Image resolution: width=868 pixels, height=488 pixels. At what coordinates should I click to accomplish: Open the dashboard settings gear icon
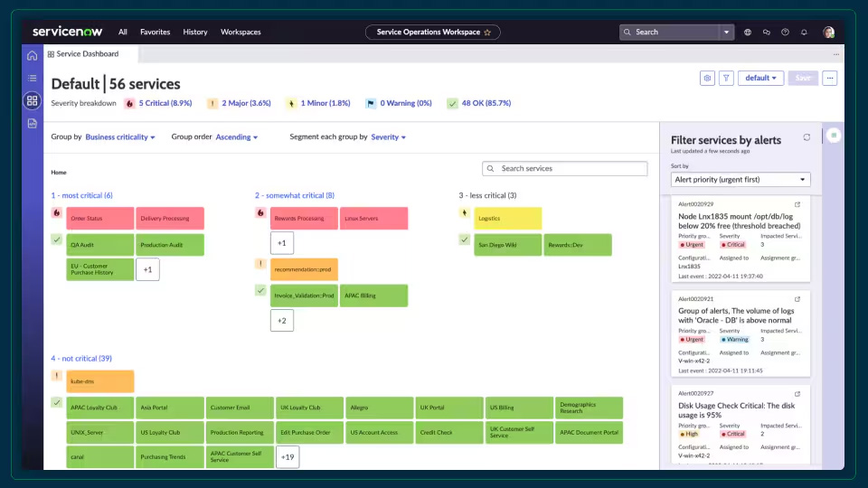point(707,78)
